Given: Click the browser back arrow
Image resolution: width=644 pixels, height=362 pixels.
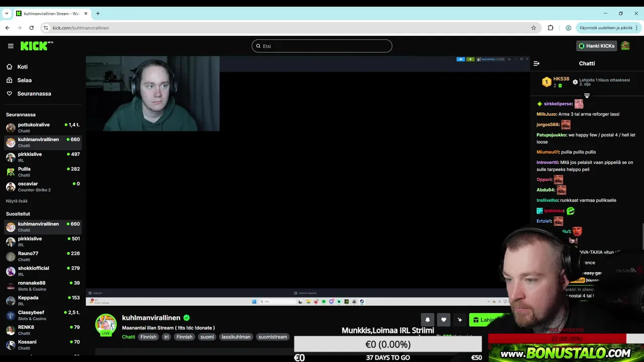Looking at the screenshot, I should pos(8,28).
